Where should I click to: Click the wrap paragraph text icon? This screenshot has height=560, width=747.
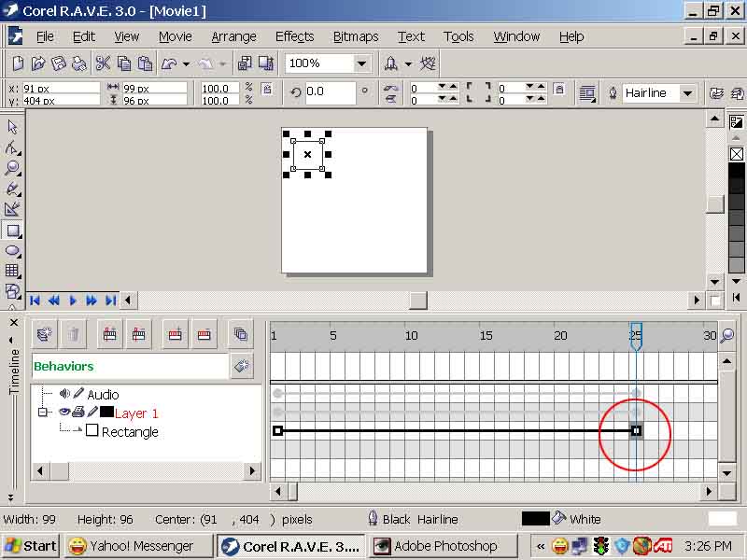pos(587,93)
